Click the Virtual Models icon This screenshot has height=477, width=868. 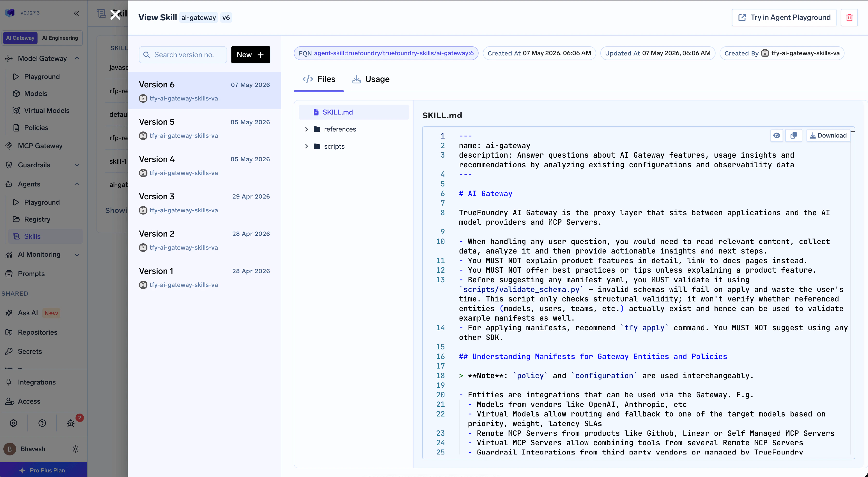(x=16, y=111)
